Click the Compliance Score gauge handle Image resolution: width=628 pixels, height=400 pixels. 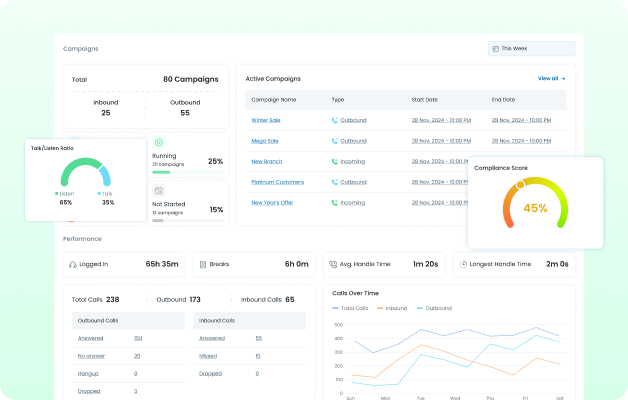point(519,185)
